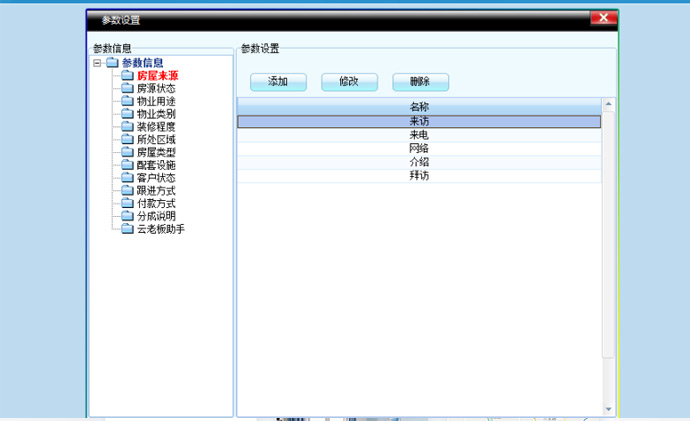
Task: Click the list scrollbar up arrow
Action: pyautogui.click(x=608, y=104)
